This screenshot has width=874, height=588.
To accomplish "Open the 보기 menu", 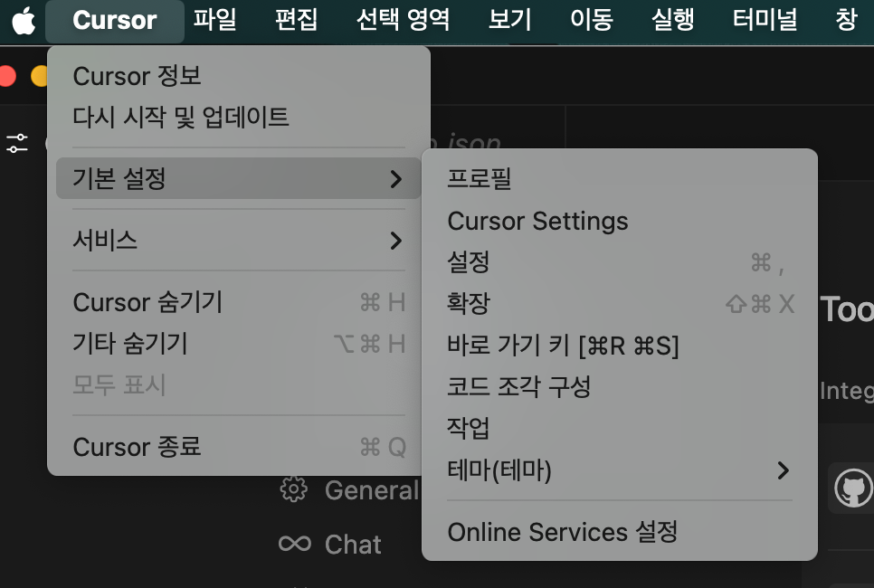I will [x=510, y=20].
